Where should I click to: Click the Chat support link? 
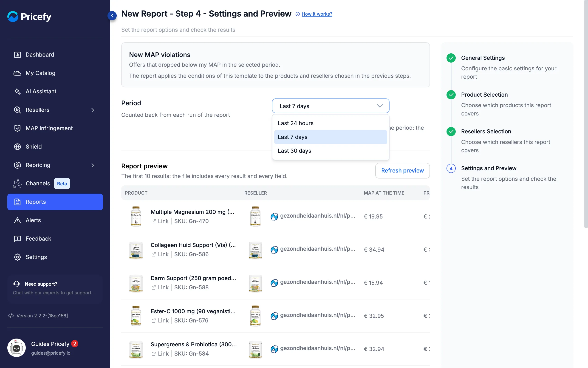(18, 293)
